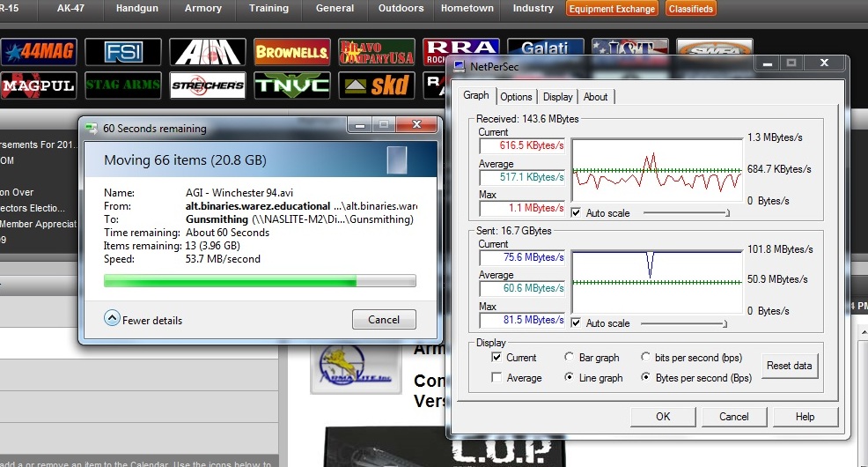Open the skd sponsor banner
This screenshot has width=868, height=467.
coord(377,85)
